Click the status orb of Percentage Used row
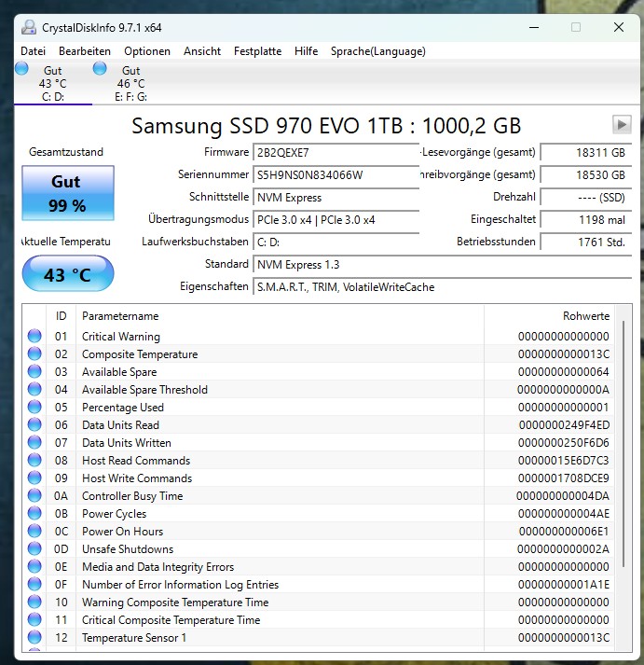The width and height of the screenshot is (644, 665). [34, 407]
